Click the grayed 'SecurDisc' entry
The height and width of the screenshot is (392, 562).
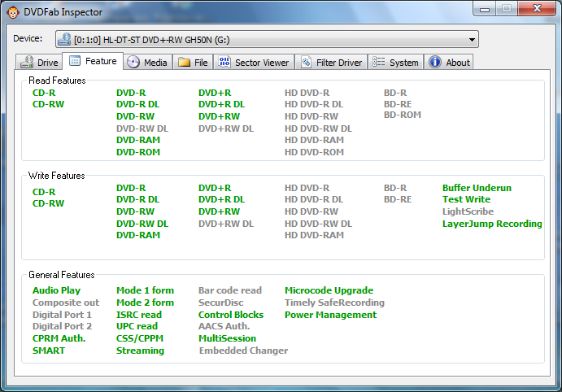[220, 303]
